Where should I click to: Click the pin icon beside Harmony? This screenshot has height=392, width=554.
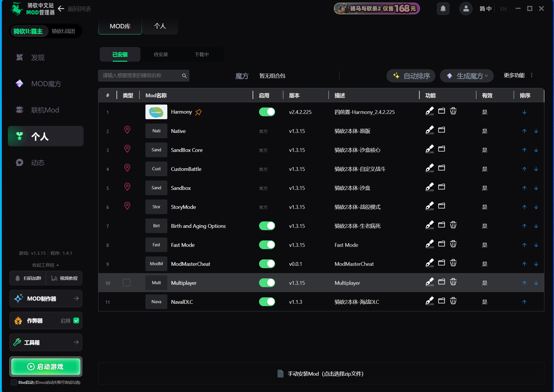point(199,112)
